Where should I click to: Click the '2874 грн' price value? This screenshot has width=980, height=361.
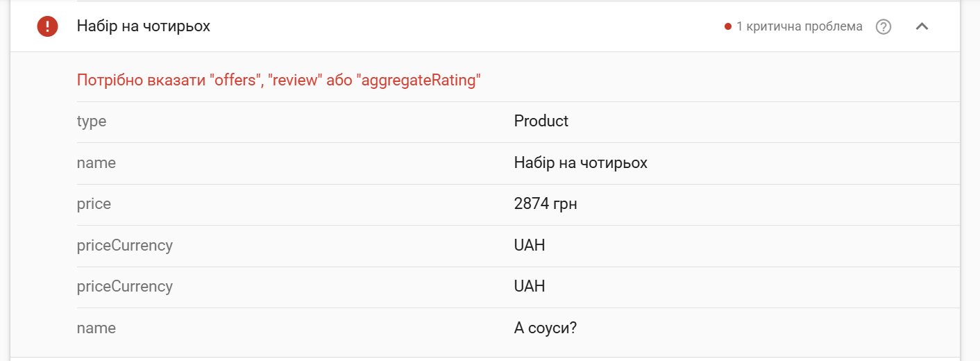(546, 204)
